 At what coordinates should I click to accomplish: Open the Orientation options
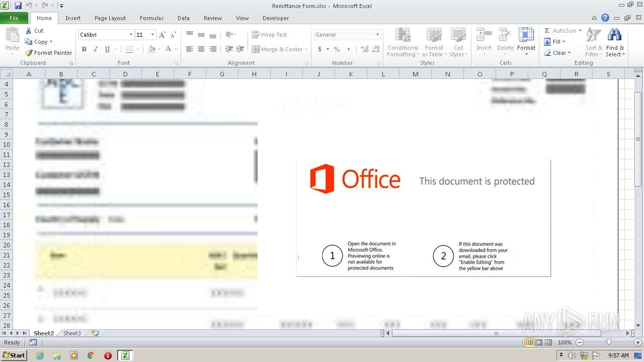230,35
